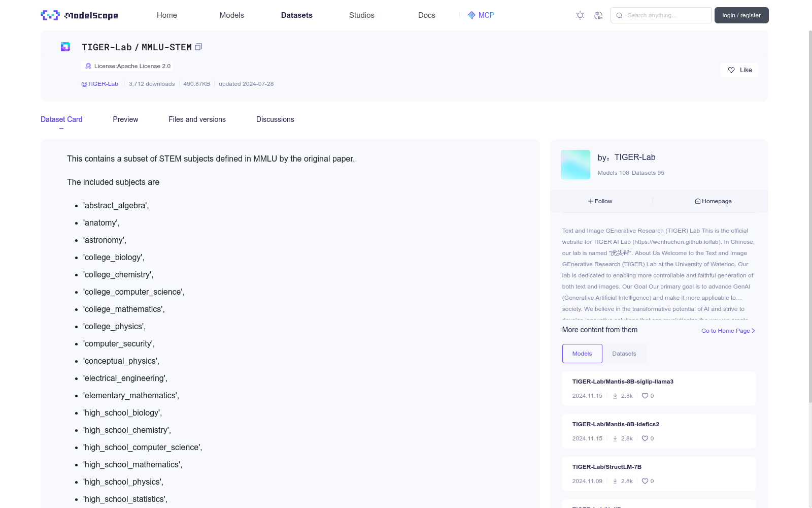Open the @TIGER-Lab owner link
The height and width of the screenshot is (508, 812).
point(99,84)
